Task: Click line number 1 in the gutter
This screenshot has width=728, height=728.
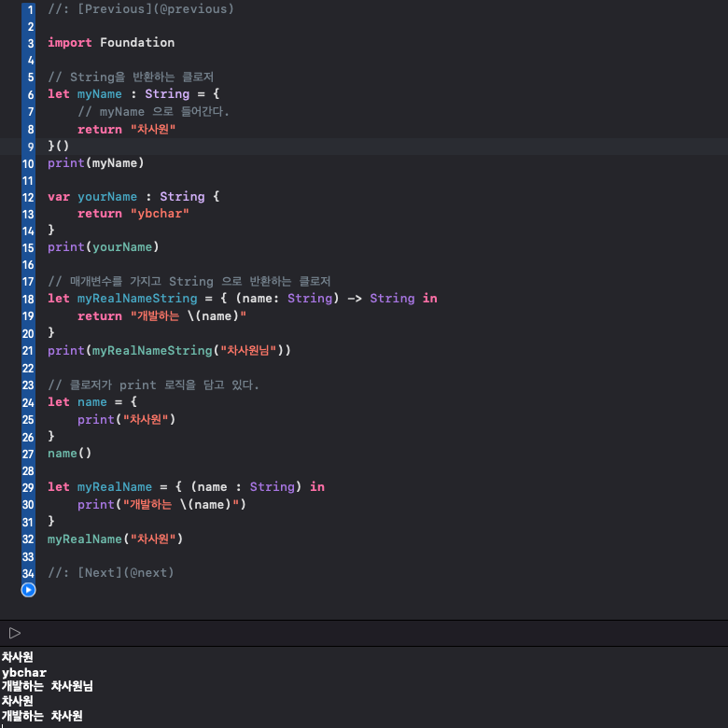Action: click(x=30, y=9)
